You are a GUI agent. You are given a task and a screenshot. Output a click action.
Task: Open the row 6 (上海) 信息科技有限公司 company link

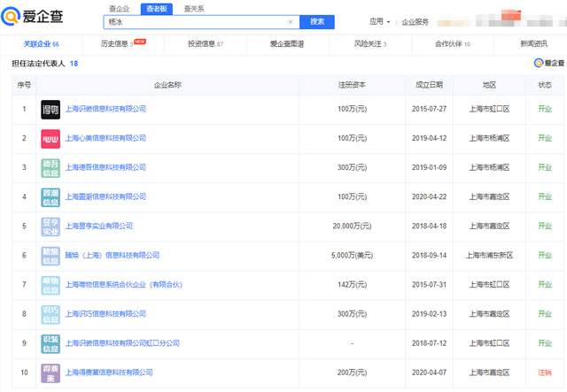pos(113,256)
